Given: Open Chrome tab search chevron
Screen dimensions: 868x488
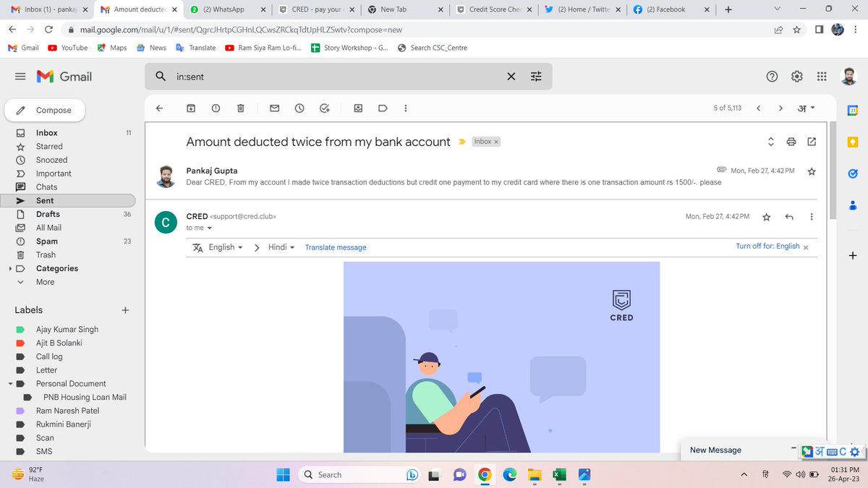Looking at the screenshot, I should (777, 9).
